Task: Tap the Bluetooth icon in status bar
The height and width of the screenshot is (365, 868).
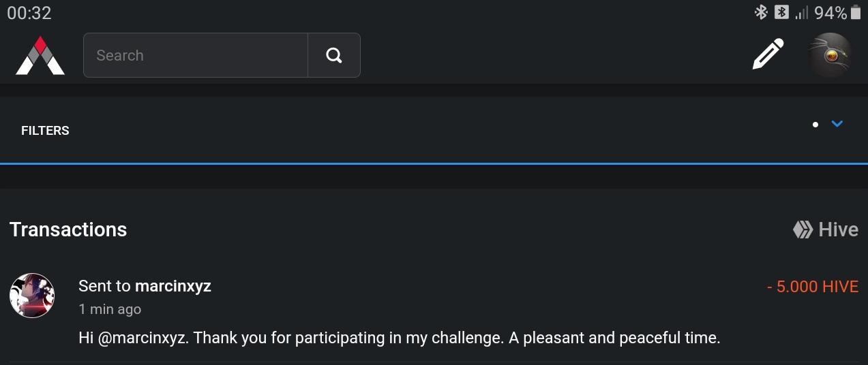Action: click(761, 12)
